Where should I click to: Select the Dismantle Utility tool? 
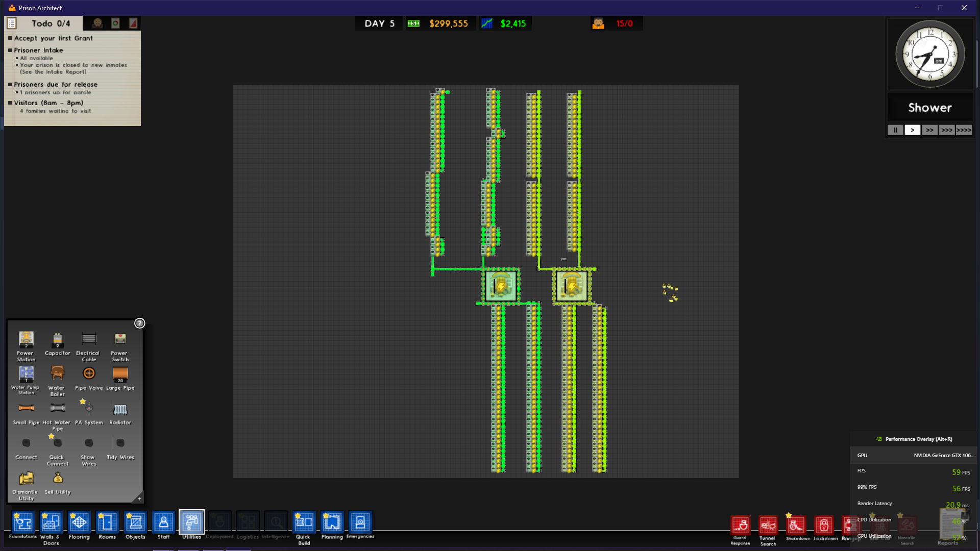tap(26, 485)
